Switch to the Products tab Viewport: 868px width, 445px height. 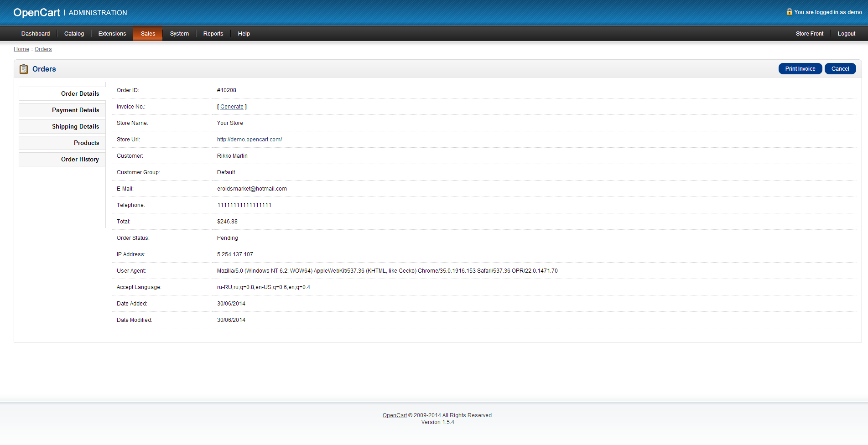[62, 143]
